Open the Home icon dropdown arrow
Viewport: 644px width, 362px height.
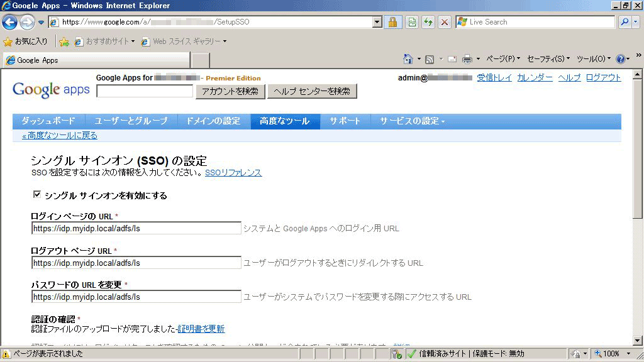pos(419,60)
